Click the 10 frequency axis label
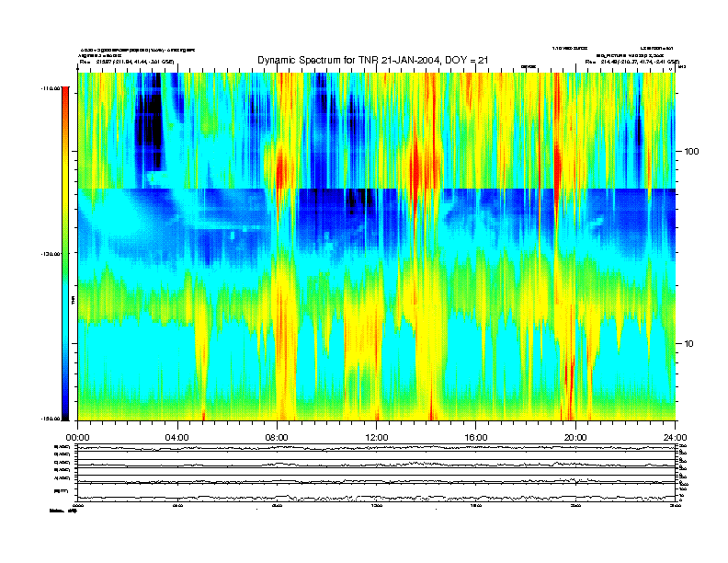Viewport: 728px width, 563px height. coord(688,344)
